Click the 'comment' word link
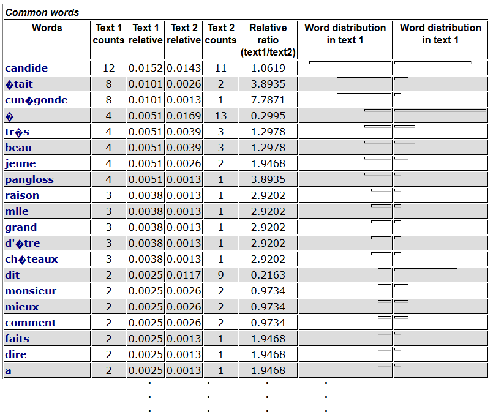Viewport: 504px width, 420px height. point(31,323)
